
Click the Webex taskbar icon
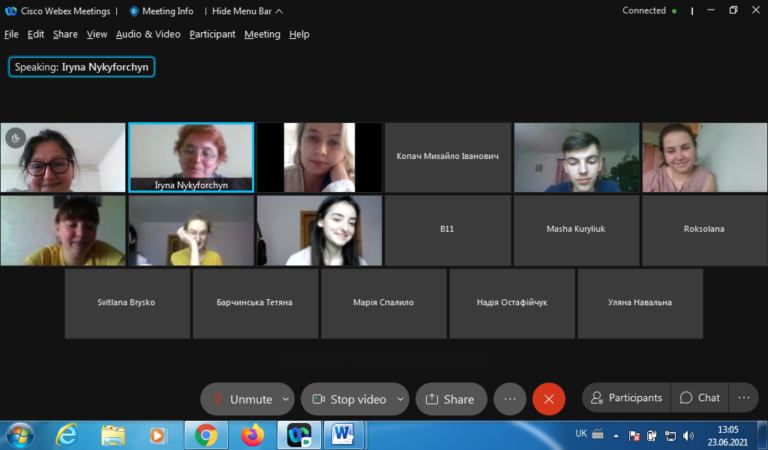click(x=299, y=435)
